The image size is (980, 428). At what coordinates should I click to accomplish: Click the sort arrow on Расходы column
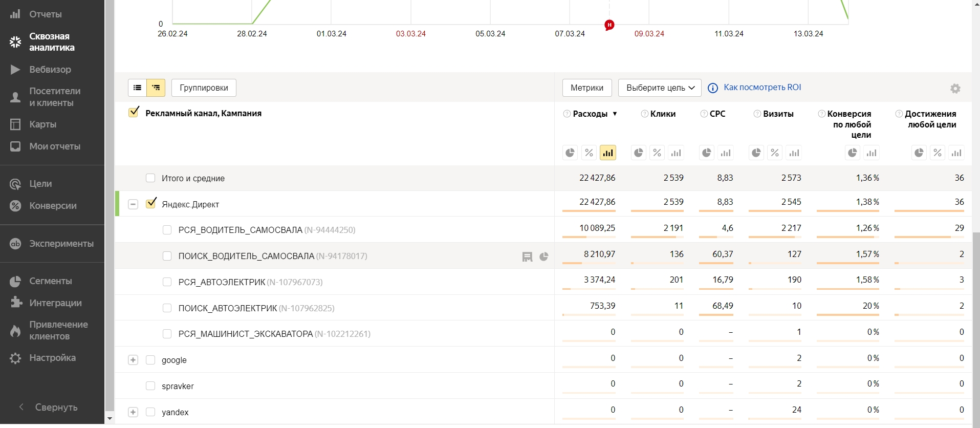coord(615,114)
